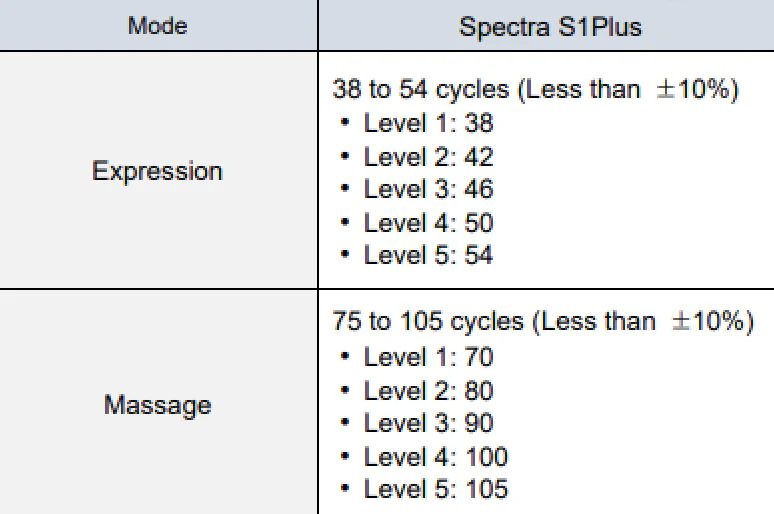
Task: Select the "Massage" mode cell
Action: (x=158, y=405)
